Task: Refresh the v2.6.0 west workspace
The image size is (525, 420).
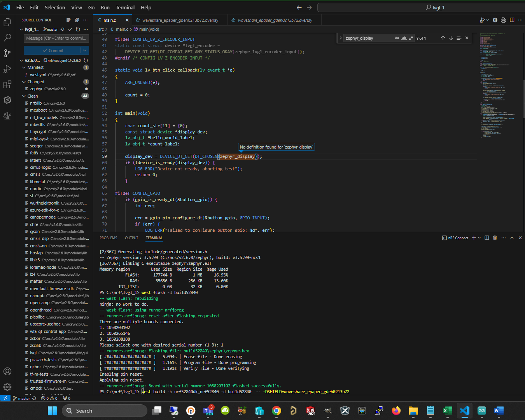Action: pos(86,60)
